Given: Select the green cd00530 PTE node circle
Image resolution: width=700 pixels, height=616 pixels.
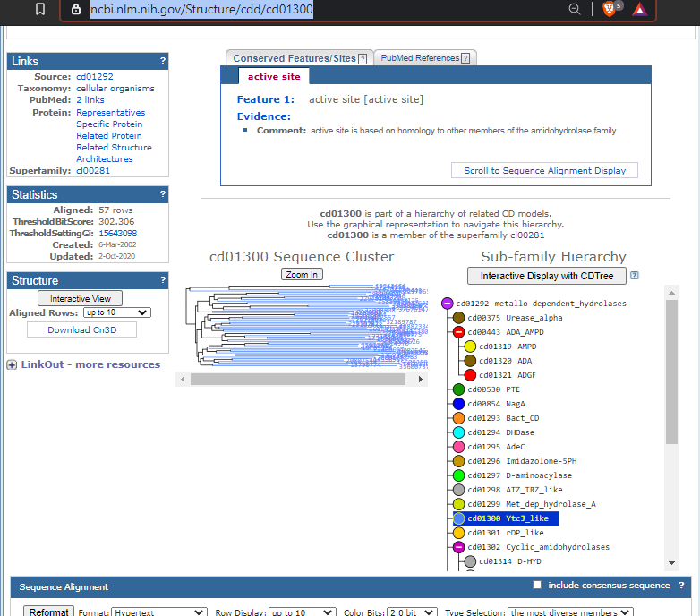Looking at the screenshot, I should pos(458,389).
